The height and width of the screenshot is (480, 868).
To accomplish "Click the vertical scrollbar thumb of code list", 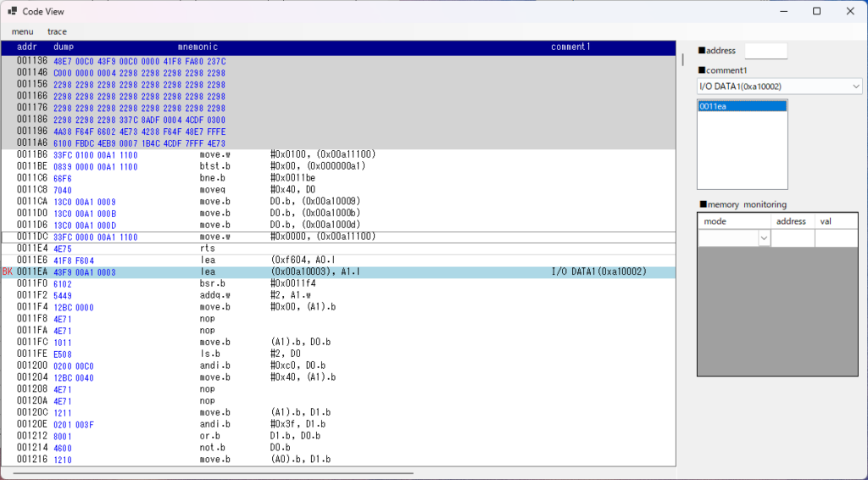I will coord(682,60).
